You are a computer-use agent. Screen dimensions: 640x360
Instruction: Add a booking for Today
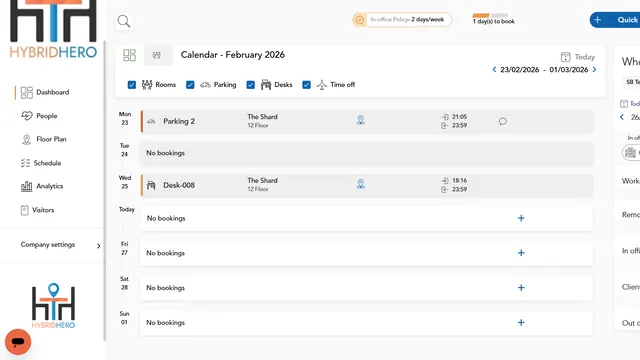tap(521, 218)
